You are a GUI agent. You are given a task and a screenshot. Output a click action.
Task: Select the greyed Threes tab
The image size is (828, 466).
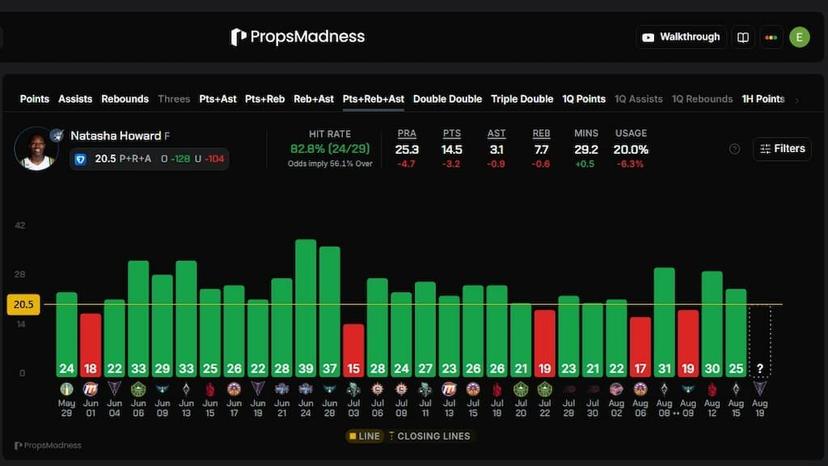pos(174,99)
